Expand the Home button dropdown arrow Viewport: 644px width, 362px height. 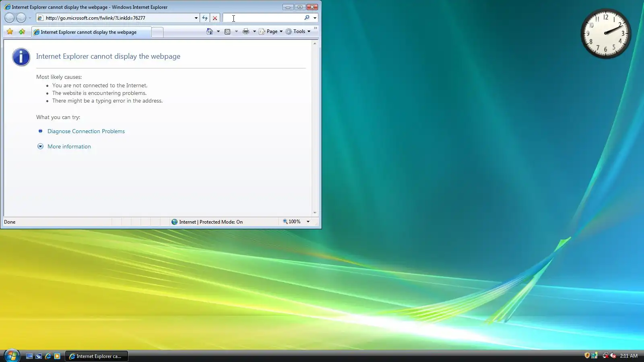[218, 31]
